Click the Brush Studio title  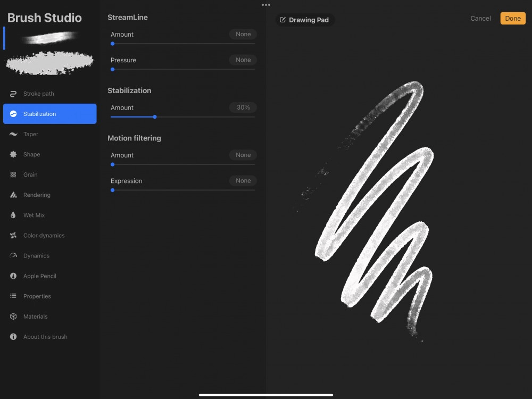tap(45, 18)
